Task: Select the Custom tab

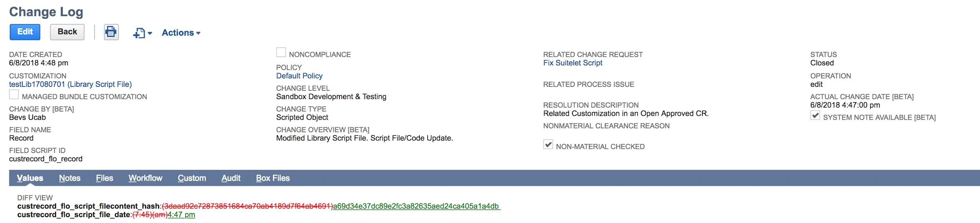Action: [192, 178]
